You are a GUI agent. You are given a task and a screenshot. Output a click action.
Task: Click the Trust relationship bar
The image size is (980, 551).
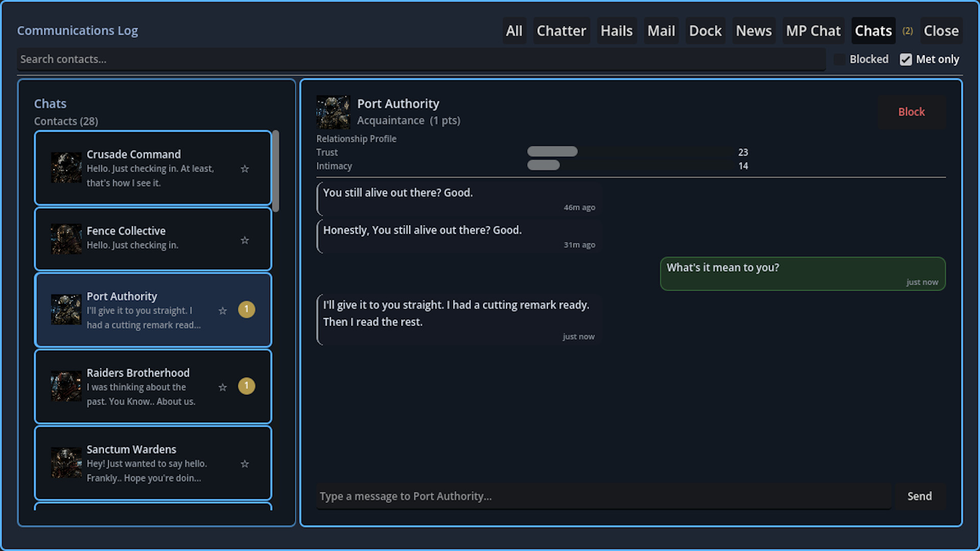[630, 152]
